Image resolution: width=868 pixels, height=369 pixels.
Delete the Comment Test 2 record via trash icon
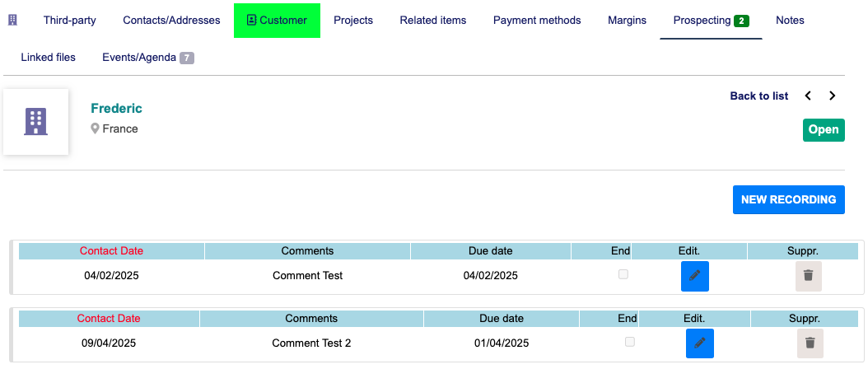(810, 343)
